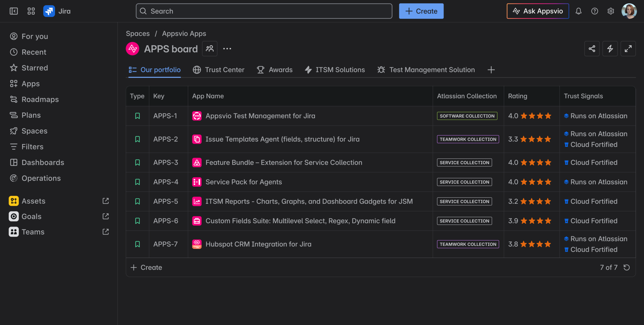
Task: Click the blue Create button
Action: coord(421,11)
